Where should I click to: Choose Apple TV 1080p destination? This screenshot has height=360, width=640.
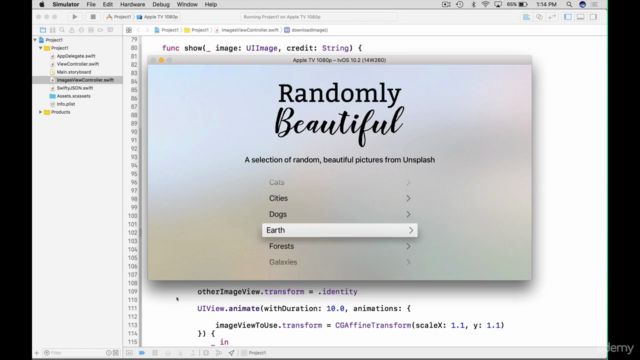(x=158, y=17)
